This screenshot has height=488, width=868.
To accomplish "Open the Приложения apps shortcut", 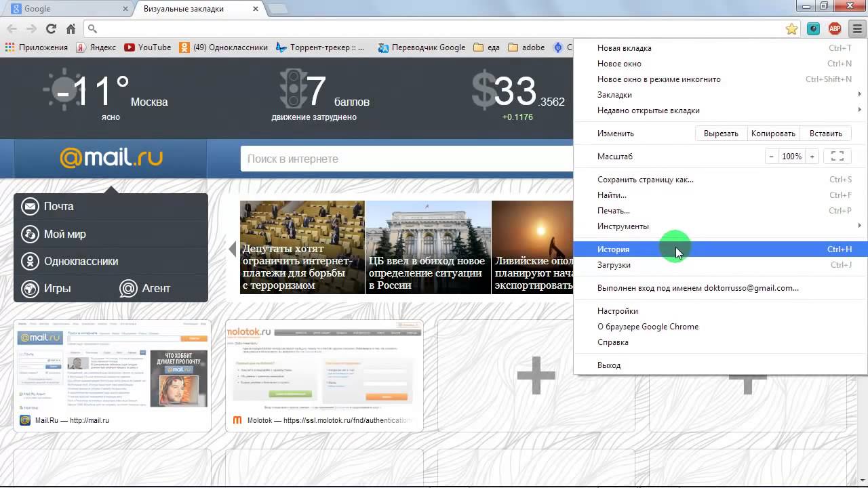I will (37, 47).
